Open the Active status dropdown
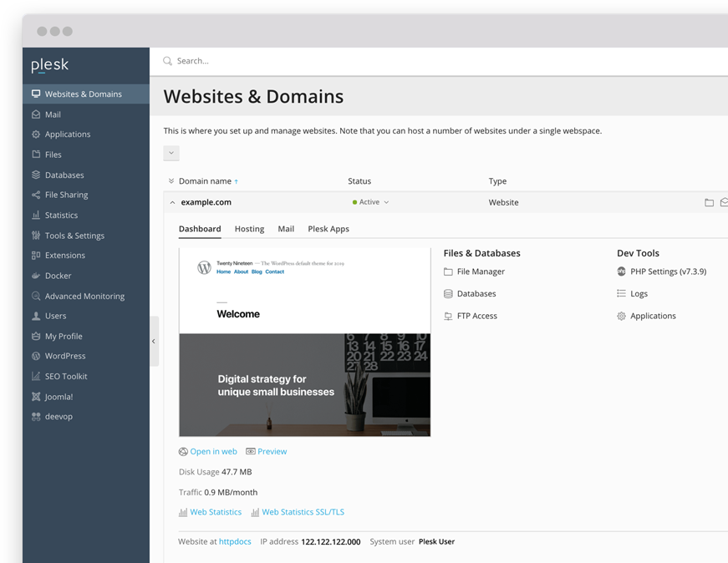 click(x=370, y=202)
